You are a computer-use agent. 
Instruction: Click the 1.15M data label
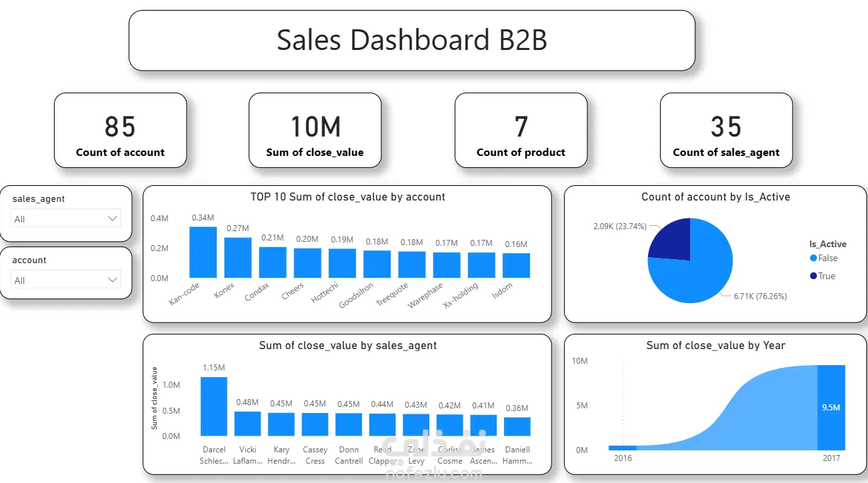coord(214,367)
